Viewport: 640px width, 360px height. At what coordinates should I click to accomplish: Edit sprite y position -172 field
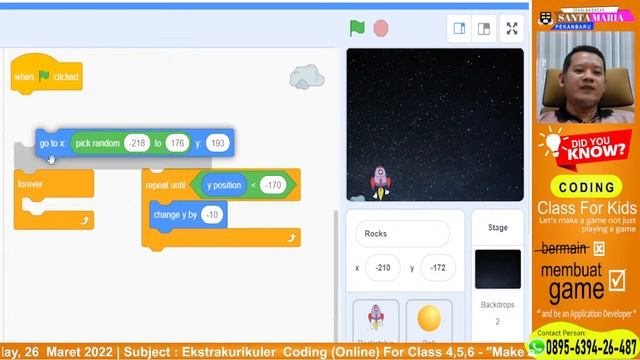pos(438,268)
